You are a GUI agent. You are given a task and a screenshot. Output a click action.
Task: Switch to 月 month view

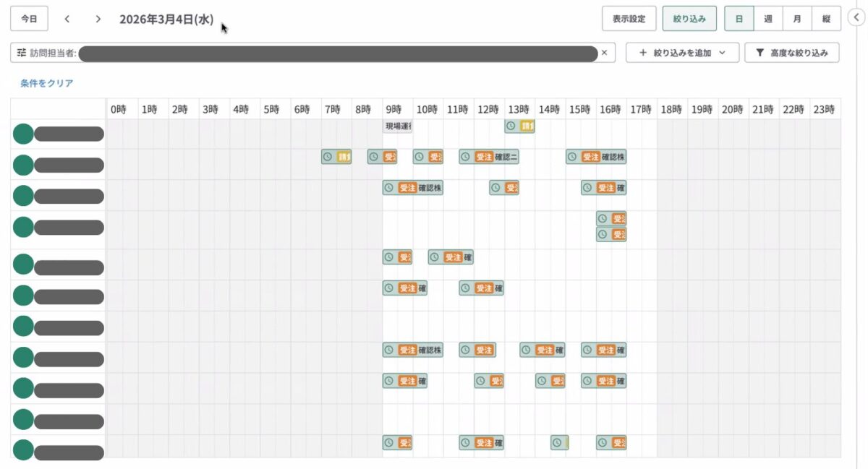click(796, 19)
